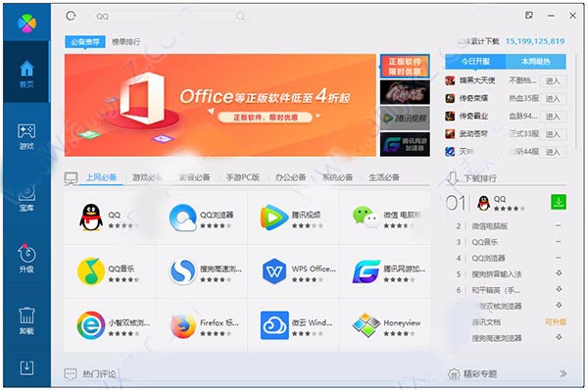
Task: Click 进入 button for 传奇荣耀
Action: point(553,99)
